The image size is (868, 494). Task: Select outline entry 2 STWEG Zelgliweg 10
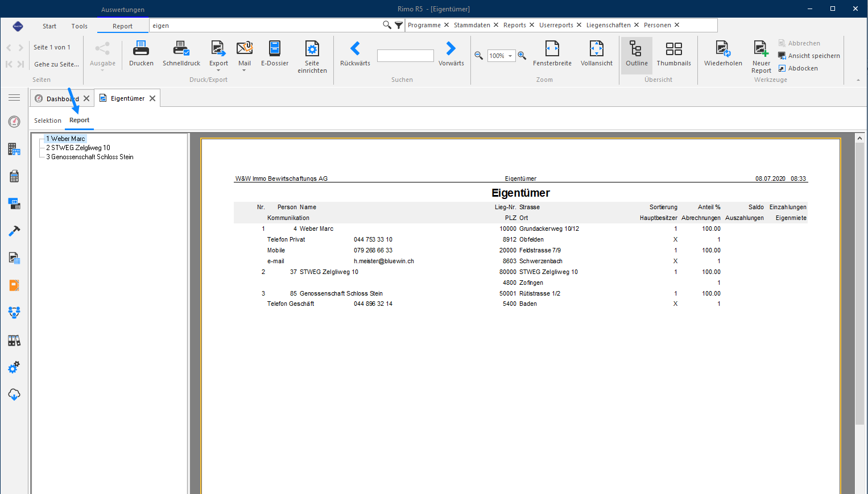point(78,148)
